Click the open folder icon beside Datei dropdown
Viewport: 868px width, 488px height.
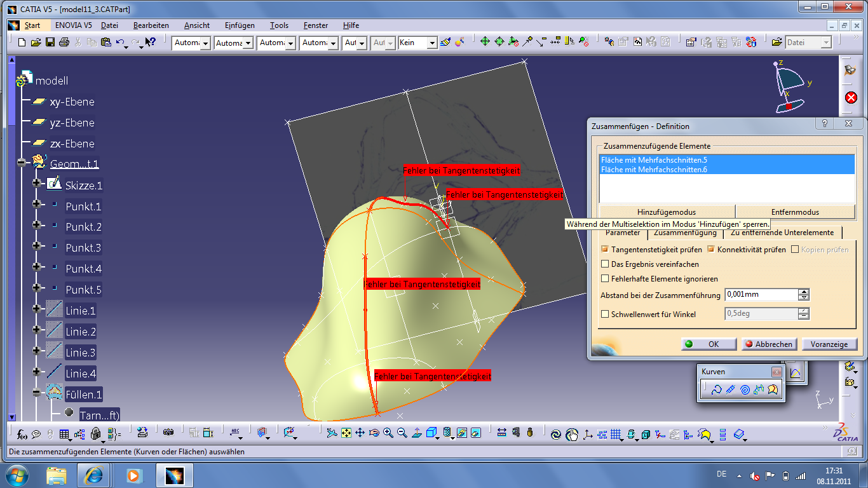tap(776, 43)
